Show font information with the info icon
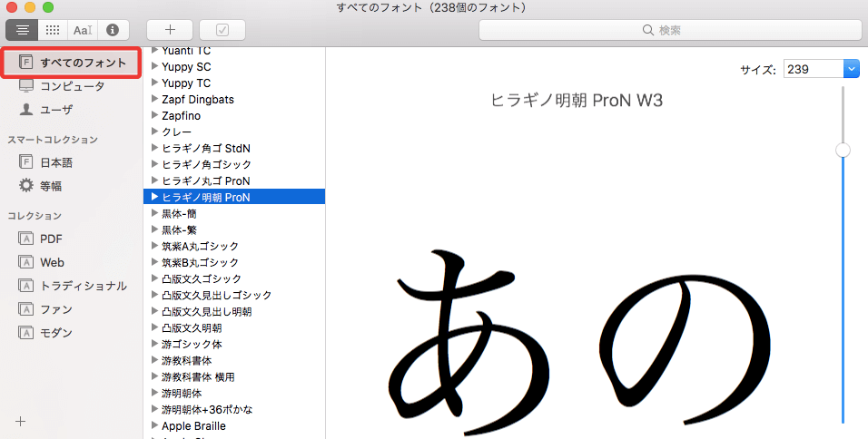Viewport: 868px width, 439px height. [x=113, y=29]
